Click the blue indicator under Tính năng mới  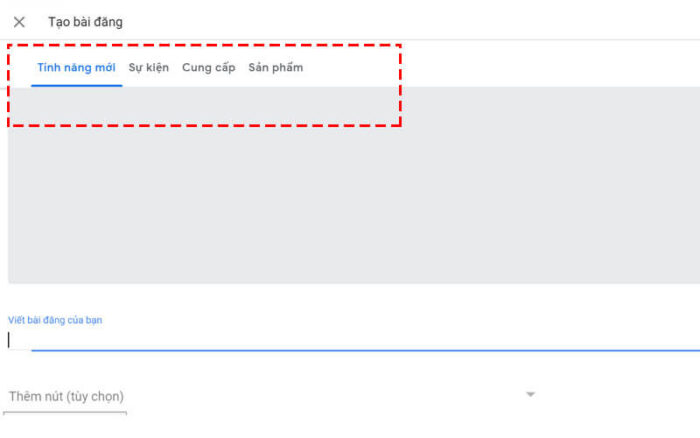[76, 85]
